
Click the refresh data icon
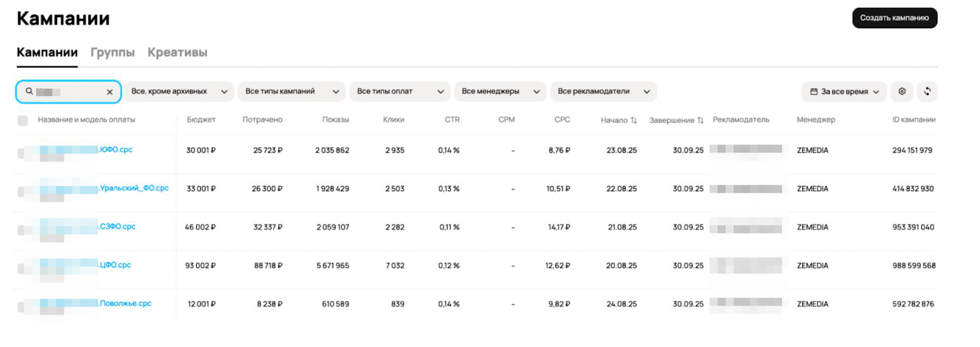tap(927, 91)
